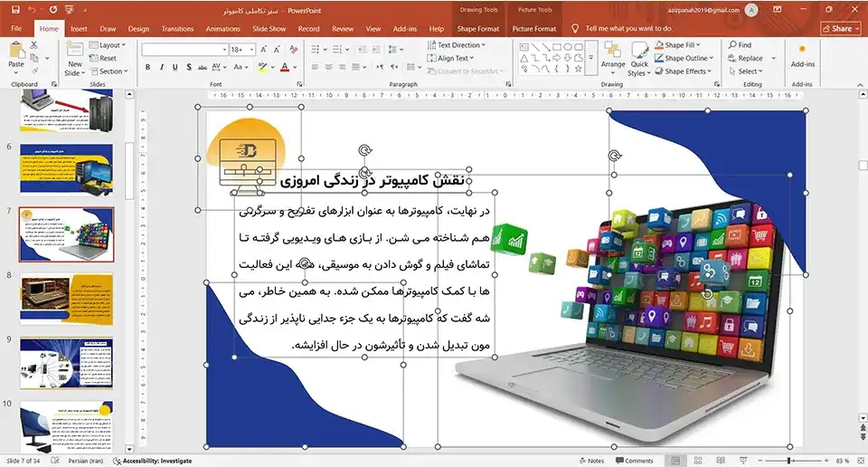Switch to Reading View
Image resolution: width=868 pixels, height=467 pixels.
pyautogui.click(x=721, y=461)
